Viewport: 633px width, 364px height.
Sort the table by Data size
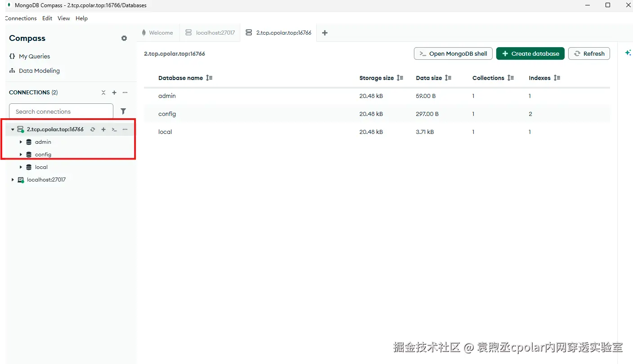click(448, 78)
